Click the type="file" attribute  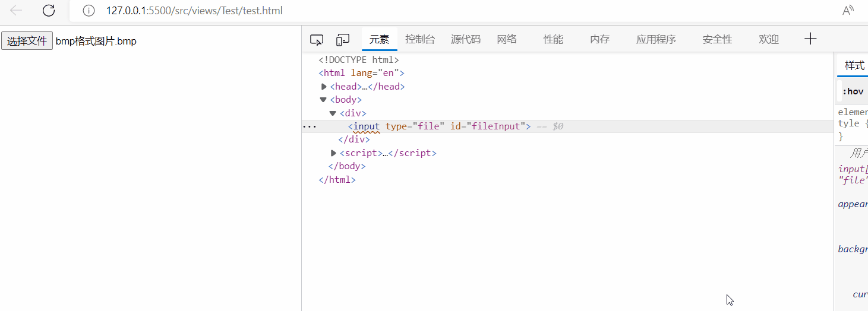coord(415,126)
